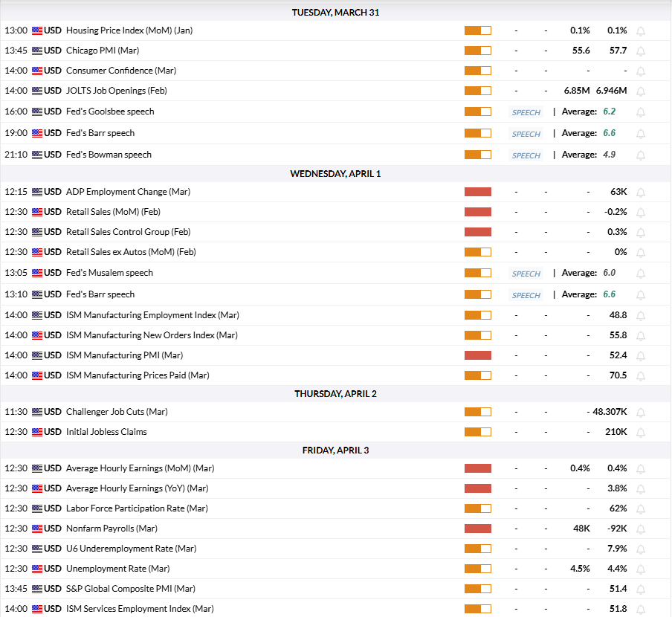
Task: Click bell icon on Initial Jobless Claims row
Action: tap(640, 433)
